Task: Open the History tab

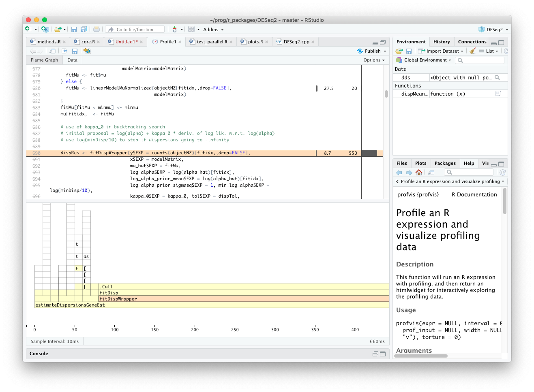Action: coord(442,42)
